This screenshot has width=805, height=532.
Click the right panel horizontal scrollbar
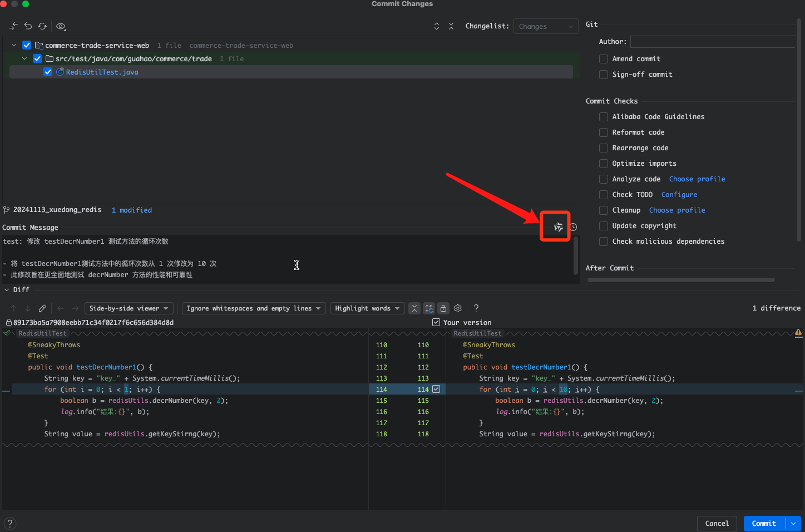[681, 280]
